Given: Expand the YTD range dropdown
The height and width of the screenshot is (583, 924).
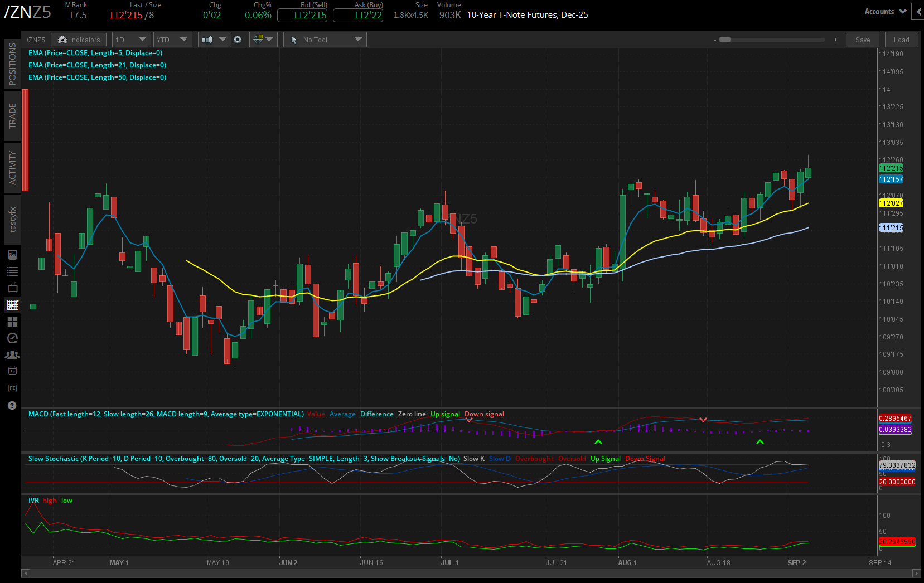Looking at the screenshot, I should pos(172,39).
